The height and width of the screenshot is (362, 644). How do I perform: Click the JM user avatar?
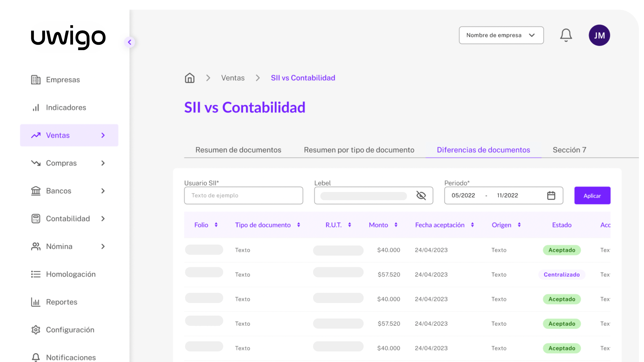[599, 35]
